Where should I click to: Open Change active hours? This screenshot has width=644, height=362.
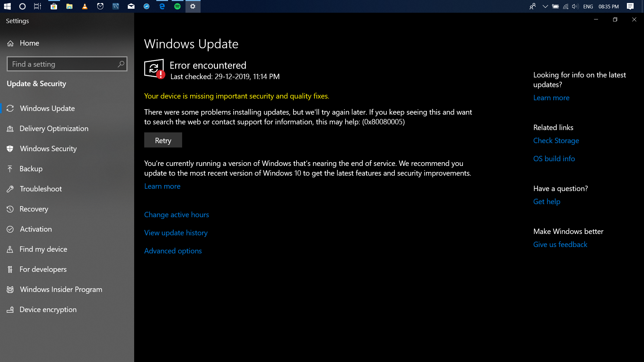pos(176,215)
